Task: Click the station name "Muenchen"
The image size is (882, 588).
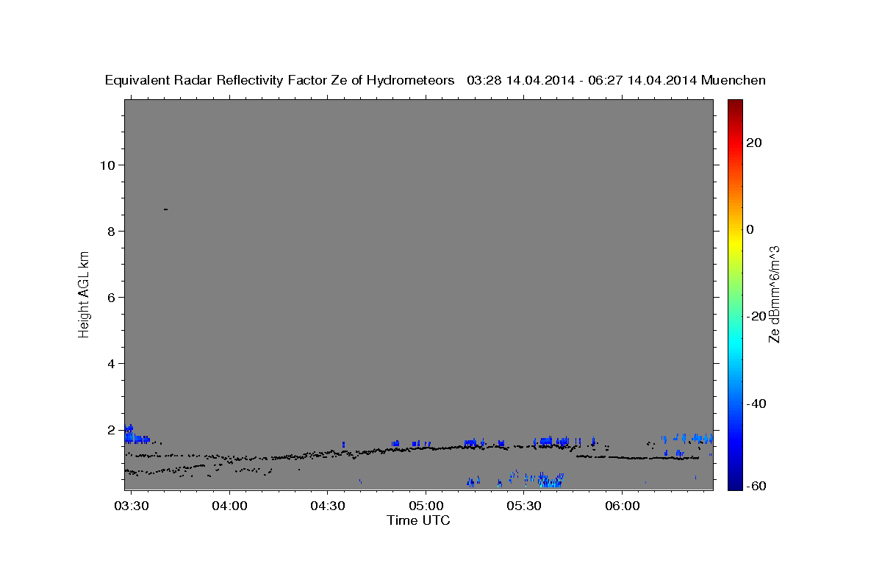Action: 734,80
